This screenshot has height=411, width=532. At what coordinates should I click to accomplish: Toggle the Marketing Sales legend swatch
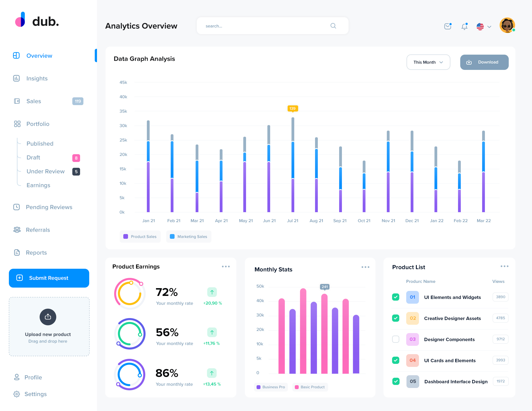[172, 237]
